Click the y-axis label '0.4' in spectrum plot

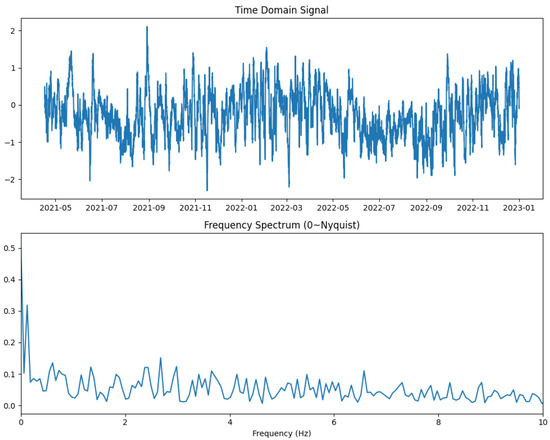click(9, 280)
